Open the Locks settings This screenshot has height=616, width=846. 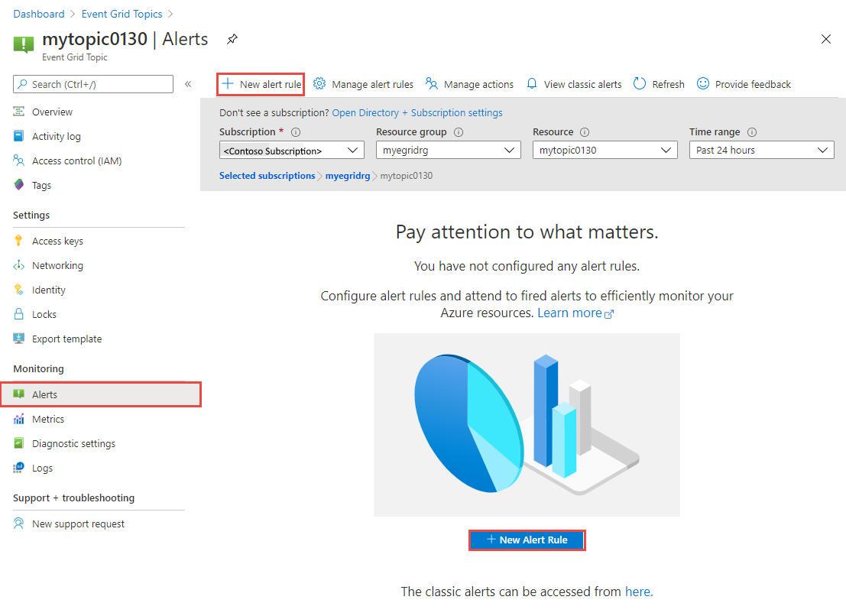[42, 313]
